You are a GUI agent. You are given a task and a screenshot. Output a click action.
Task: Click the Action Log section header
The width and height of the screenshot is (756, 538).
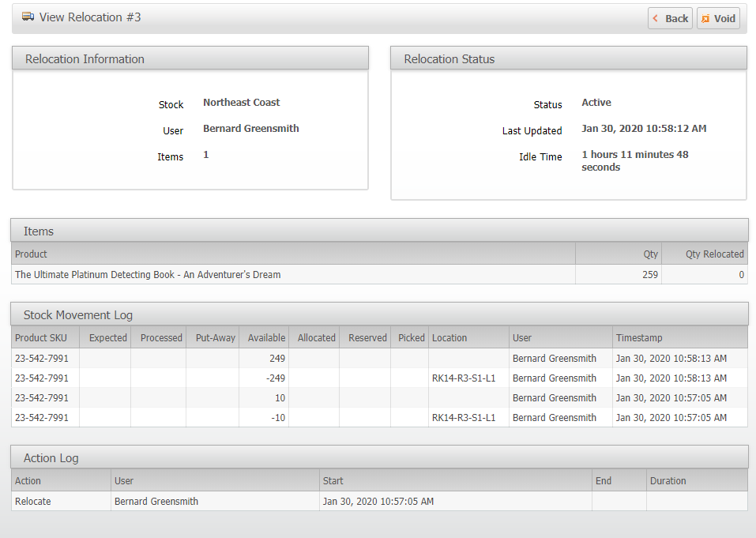click(379, 457)
